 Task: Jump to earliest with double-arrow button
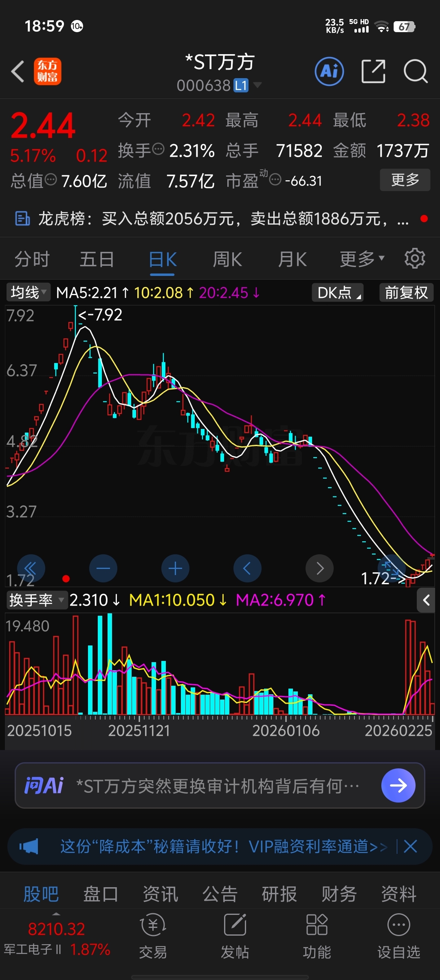(x=31, y=568)
